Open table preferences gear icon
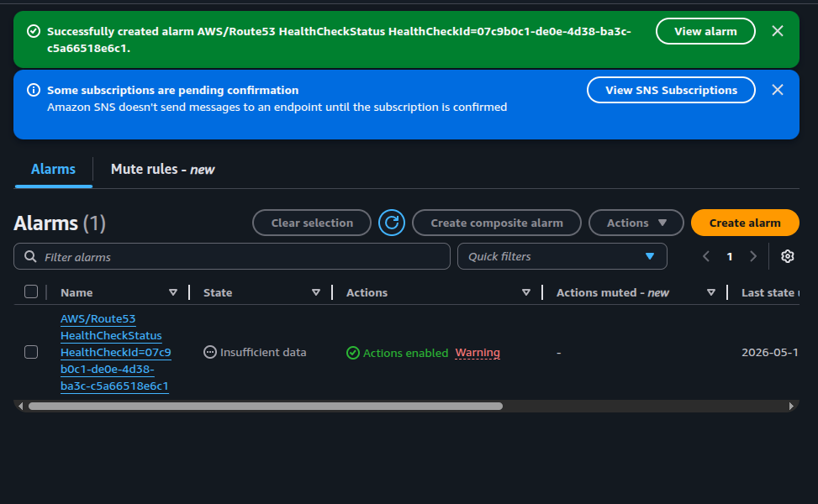The height and width of the screenshot is (504, 818). coord(787,256)
